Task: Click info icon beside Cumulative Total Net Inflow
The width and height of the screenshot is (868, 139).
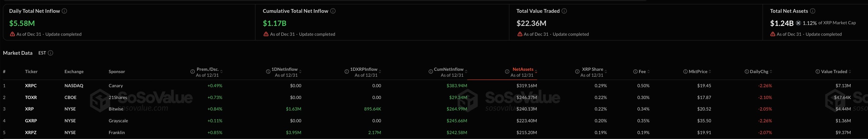Action: (333, 11)
